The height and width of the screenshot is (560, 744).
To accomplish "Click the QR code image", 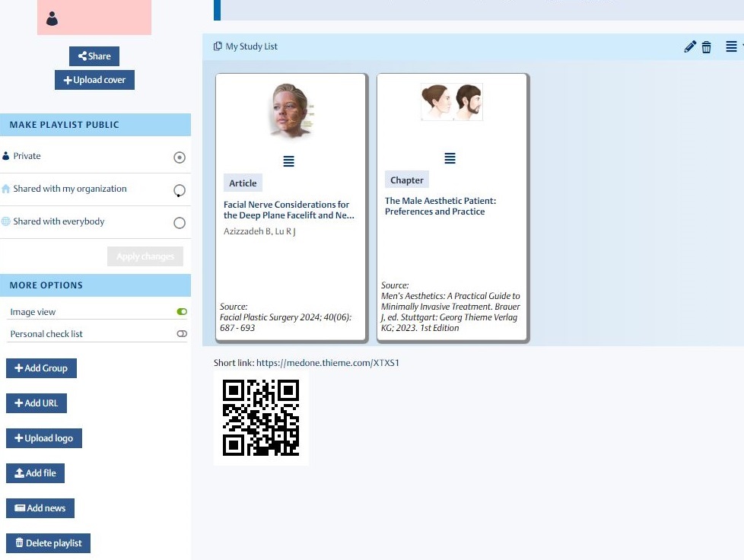I will (x=261, y=417).
